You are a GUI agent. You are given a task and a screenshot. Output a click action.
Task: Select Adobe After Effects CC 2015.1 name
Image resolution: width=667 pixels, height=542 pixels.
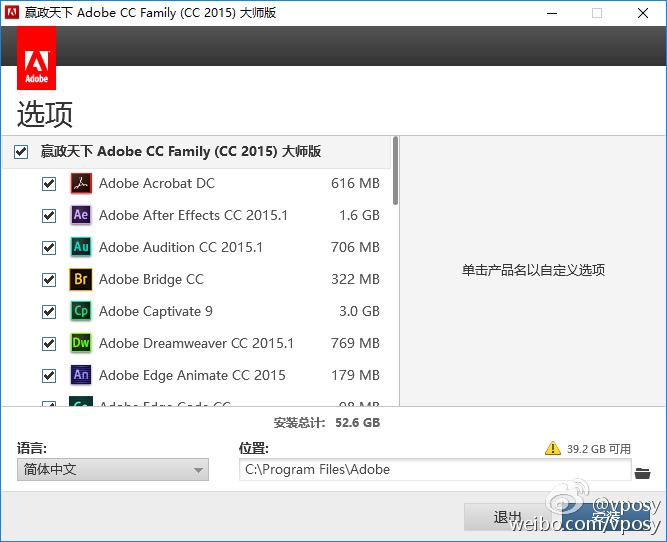[x=194, y=215]
